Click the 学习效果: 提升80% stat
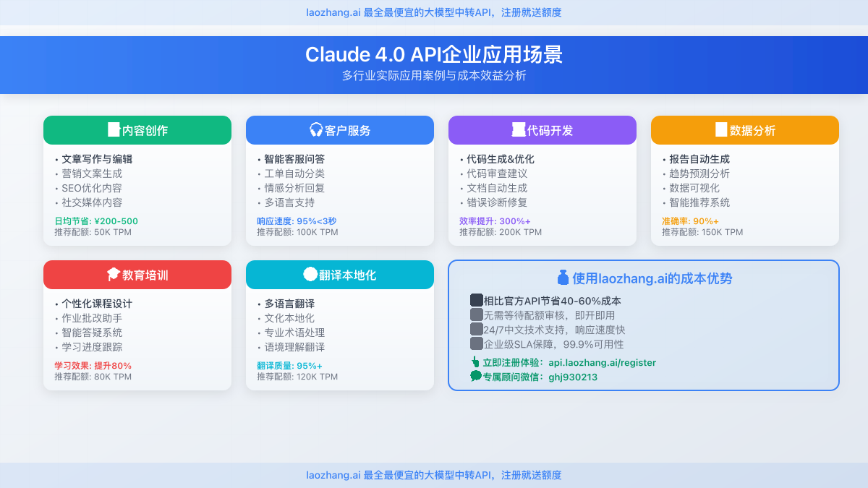The width and height of the screenshot is (868, 488). pos(93,366)
